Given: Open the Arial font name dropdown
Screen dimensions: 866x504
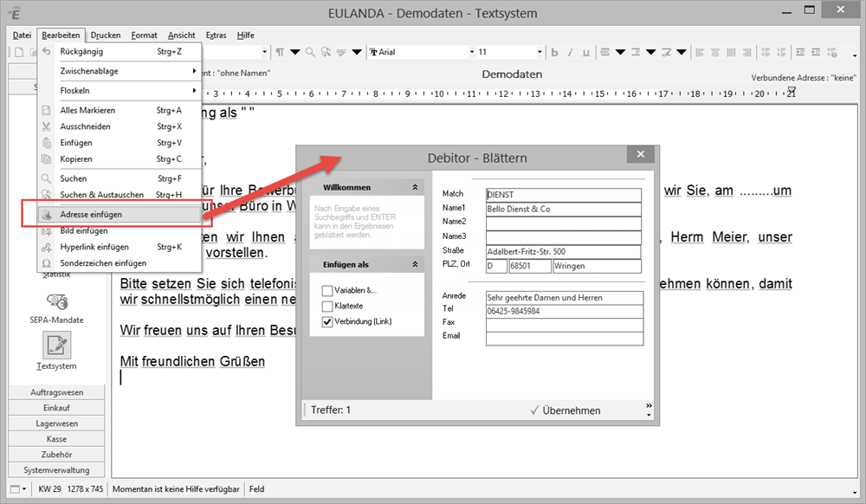Looking at the screenshot, I should coord(472,52).
